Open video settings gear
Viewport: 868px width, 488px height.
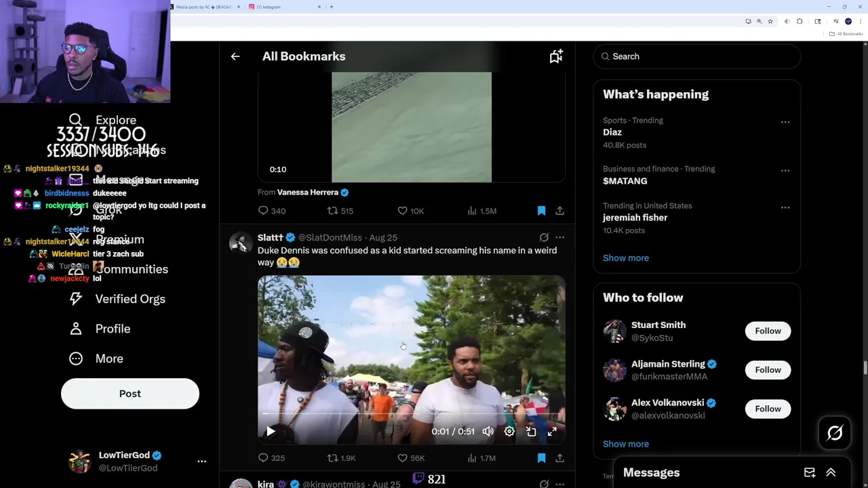click(509, 431)
